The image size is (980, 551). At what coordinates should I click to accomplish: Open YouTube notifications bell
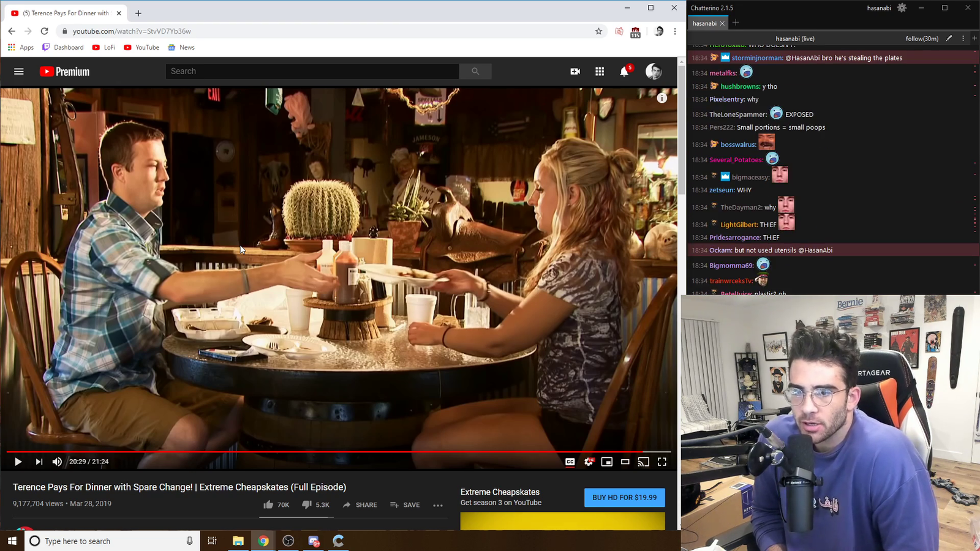pyautogui.click(x=624, y=72)
